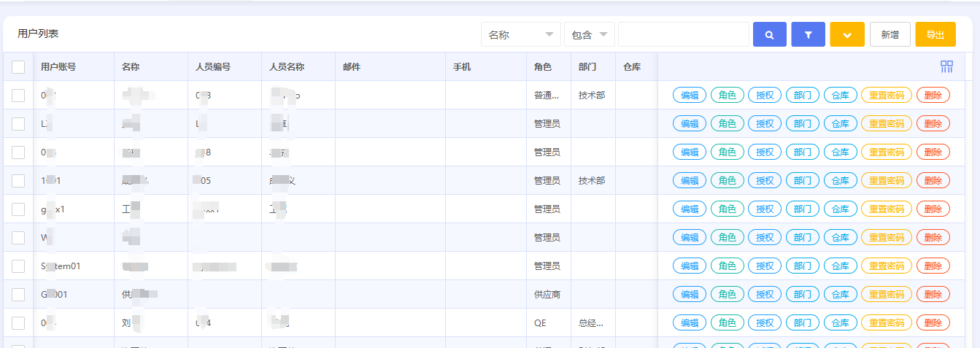The image size is (980, 348).
Task: Click 编辑 in the tem01 account row
Action: (690, 266)
